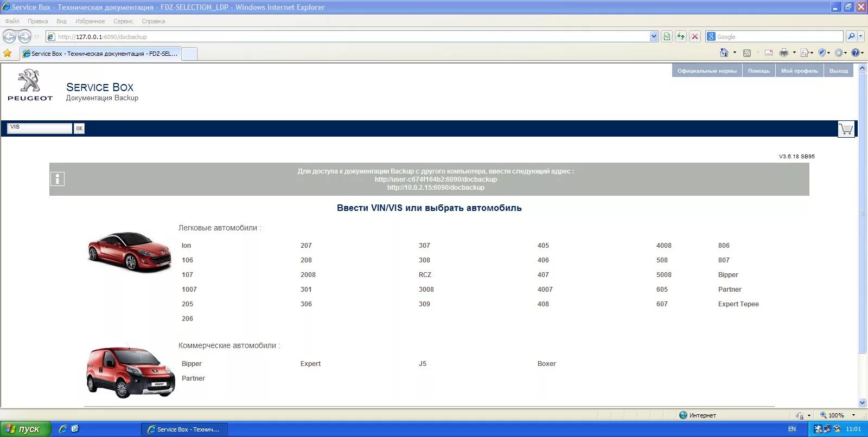868x437 pixels.
Task: Click the RSS feeds icon
Action: coord(747,53)
